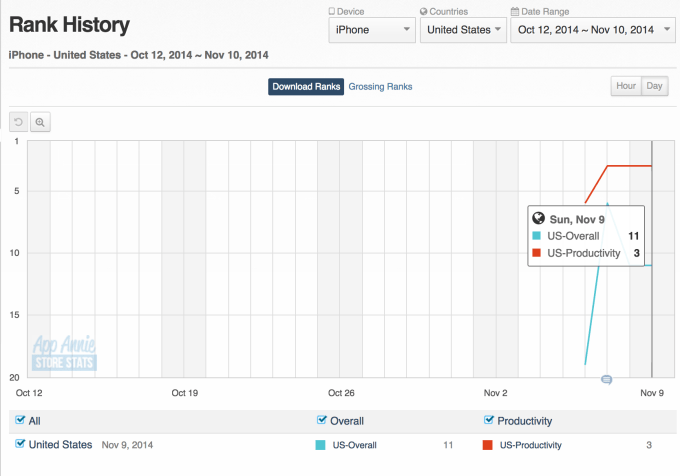Open the date range picker dropdown
The image size is (680, 476).
[x=589, y=30]
